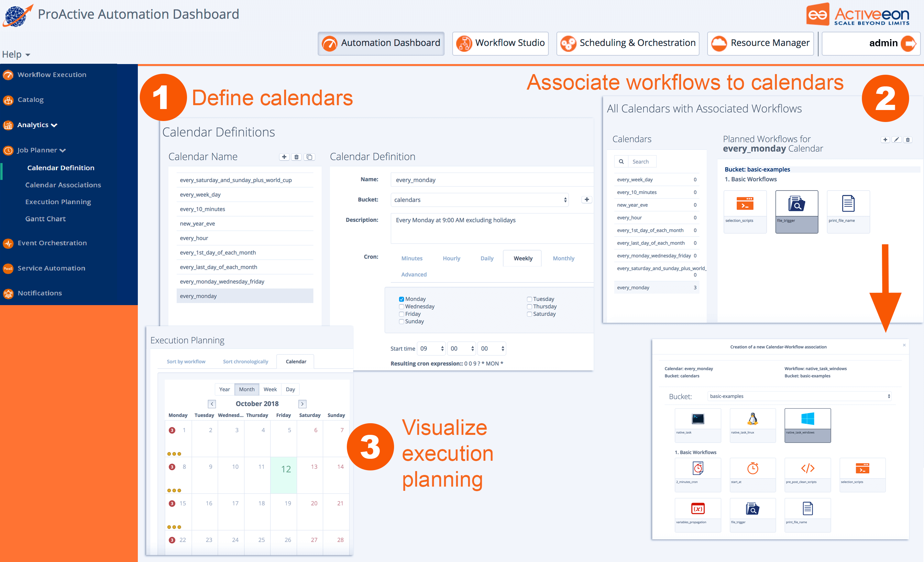Click the Event Orchestration pulse icon
Screen dimensions: 924x562
tap(8, 243)
